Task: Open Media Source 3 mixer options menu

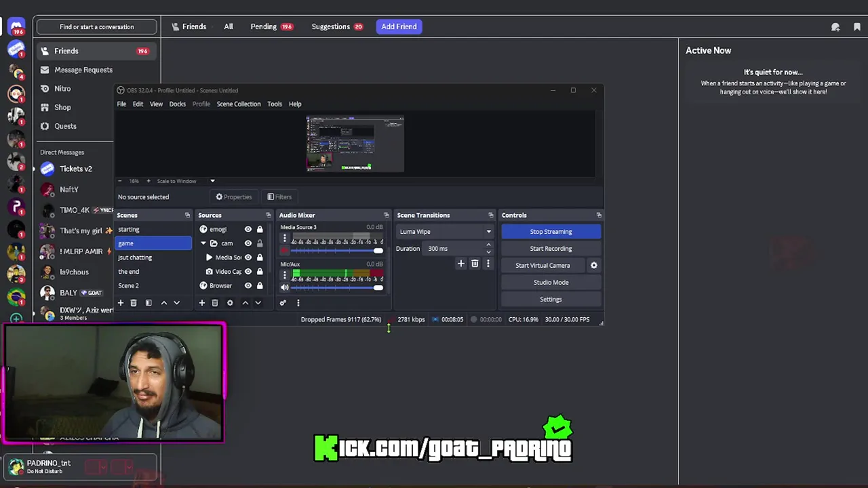Action: coord(284,239)
